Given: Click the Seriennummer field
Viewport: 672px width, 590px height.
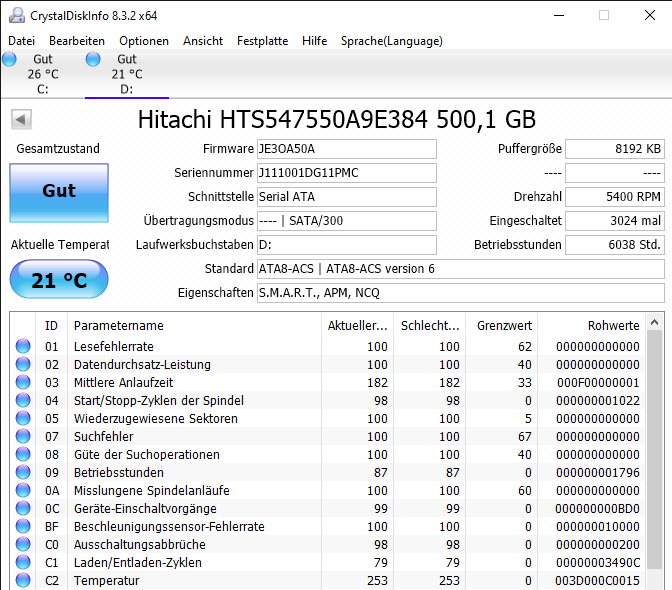Looking at the screenshot, I should (x=347, y=173).
